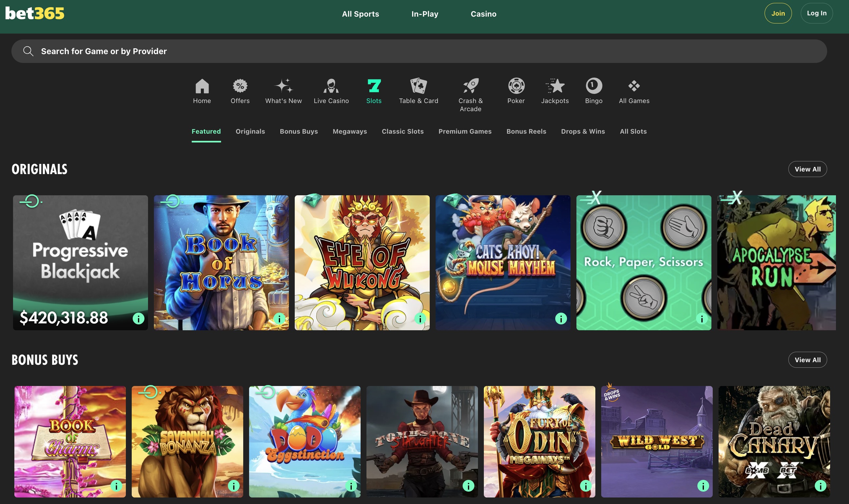This screenshot has width=849, height=504.
Task: Switch to the All Slots tab
Action: coord(633,131)
